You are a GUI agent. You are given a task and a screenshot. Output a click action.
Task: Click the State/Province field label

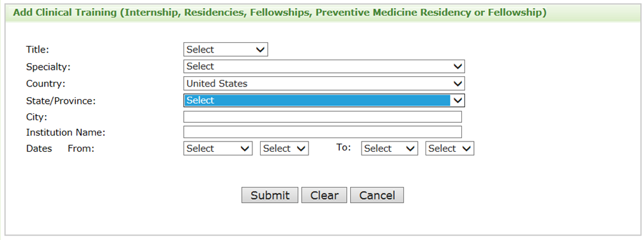point(61,101)
